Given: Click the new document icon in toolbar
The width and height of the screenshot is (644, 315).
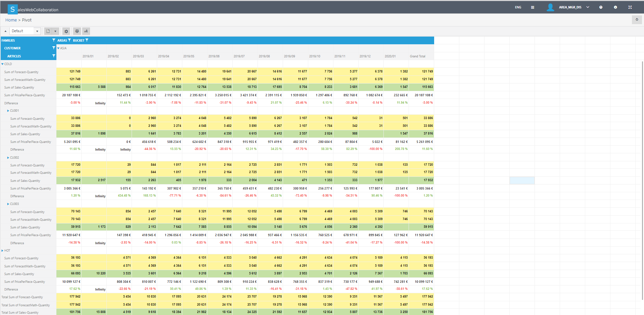Looking at the screenshot, I should click(x=48, y=31).
